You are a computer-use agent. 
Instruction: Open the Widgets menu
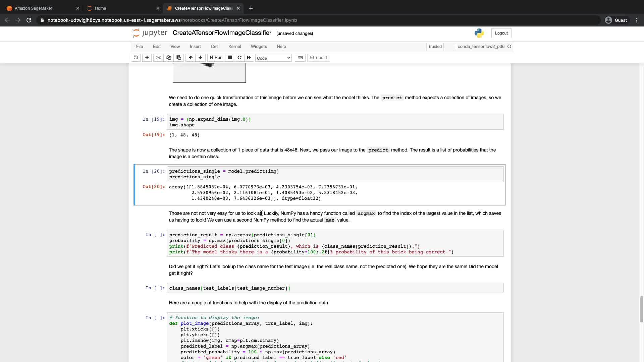click(259, 47)
